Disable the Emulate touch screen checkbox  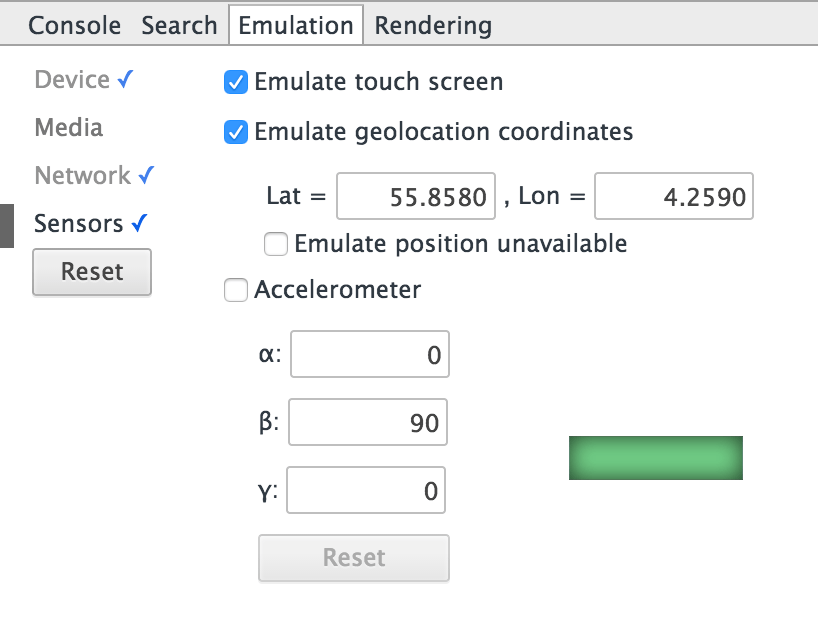pos(235,82)
